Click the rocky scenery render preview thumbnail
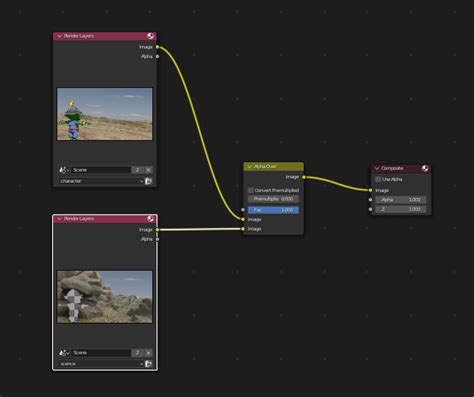The height and width of the screenshot is (397, 474). (x=105, y=297)
